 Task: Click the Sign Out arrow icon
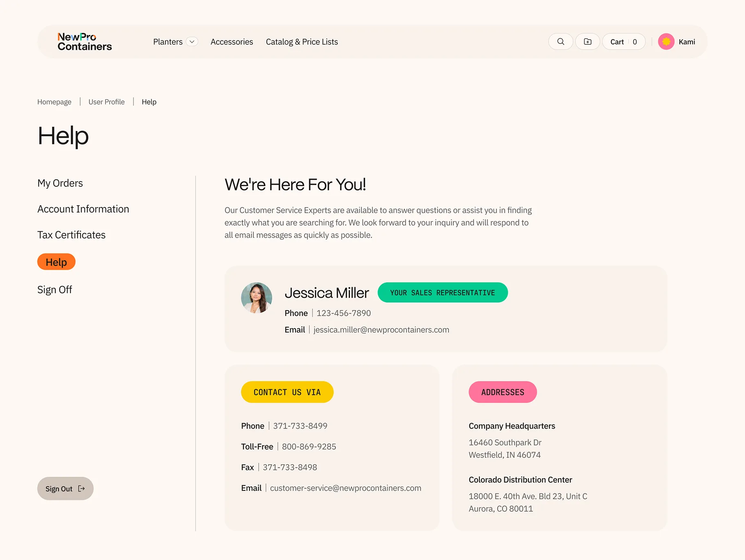81,489
